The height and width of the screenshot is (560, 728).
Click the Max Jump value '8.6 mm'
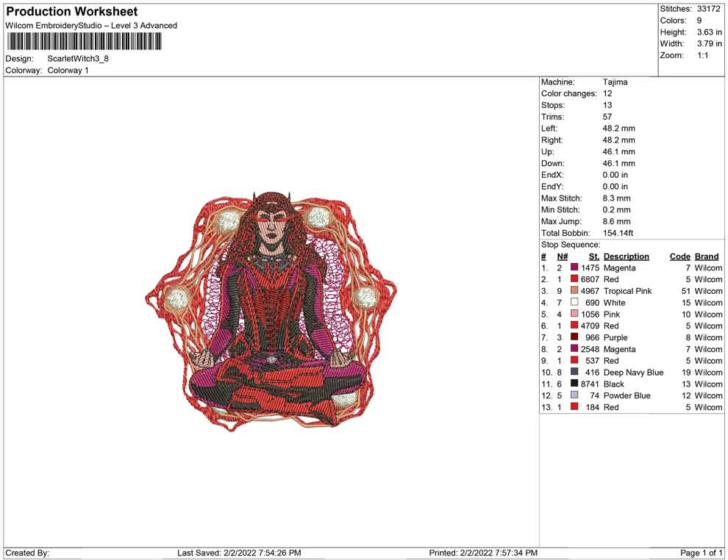[616, 221]
